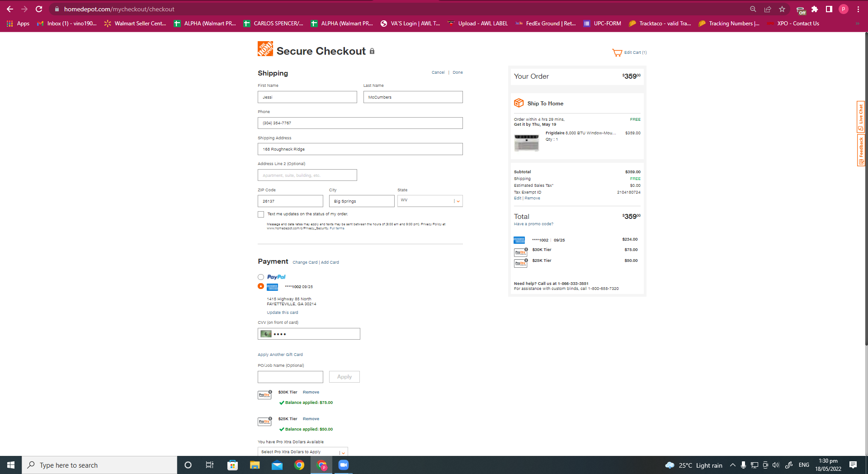Click browser back arrow

(10, 9)
